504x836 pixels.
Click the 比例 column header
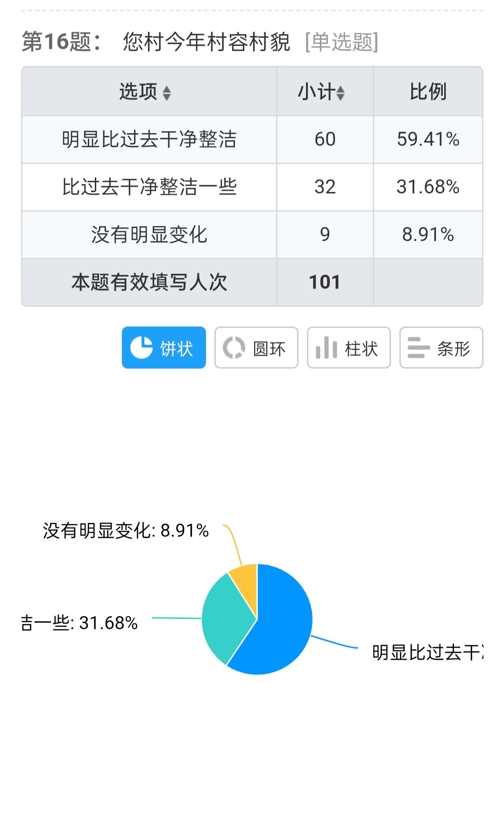(428, 92)
